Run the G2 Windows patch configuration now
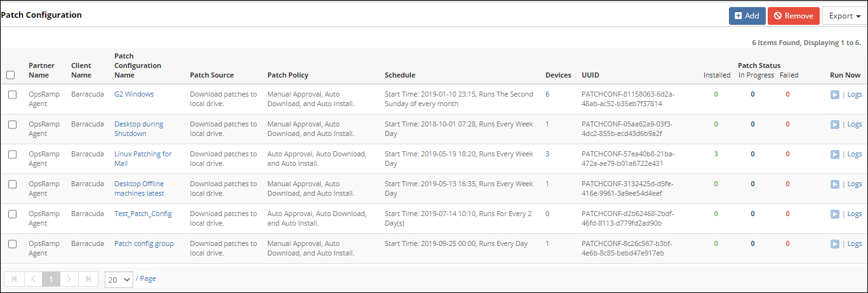The height and width of the screenshot is (293, 868). pos(835,95)
